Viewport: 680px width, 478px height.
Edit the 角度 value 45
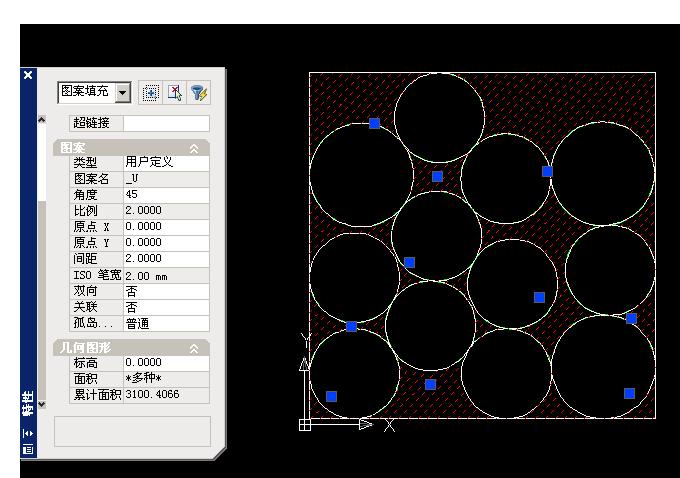point(166,195)
